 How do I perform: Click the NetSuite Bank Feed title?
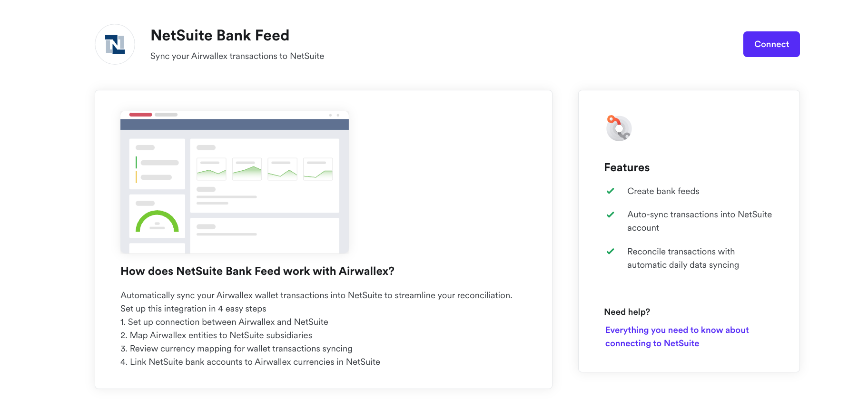click(x=220, y=36)
